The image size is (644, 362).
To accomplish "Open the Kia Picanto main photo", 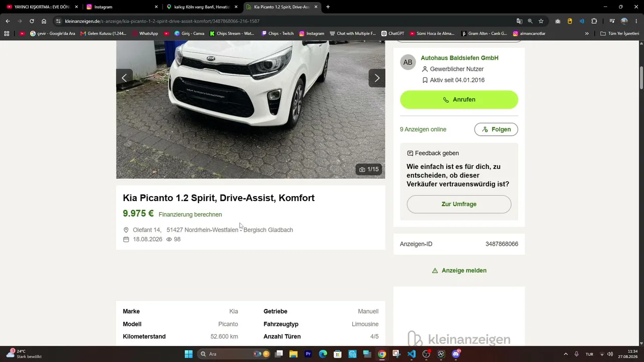I will click(251, 110).
